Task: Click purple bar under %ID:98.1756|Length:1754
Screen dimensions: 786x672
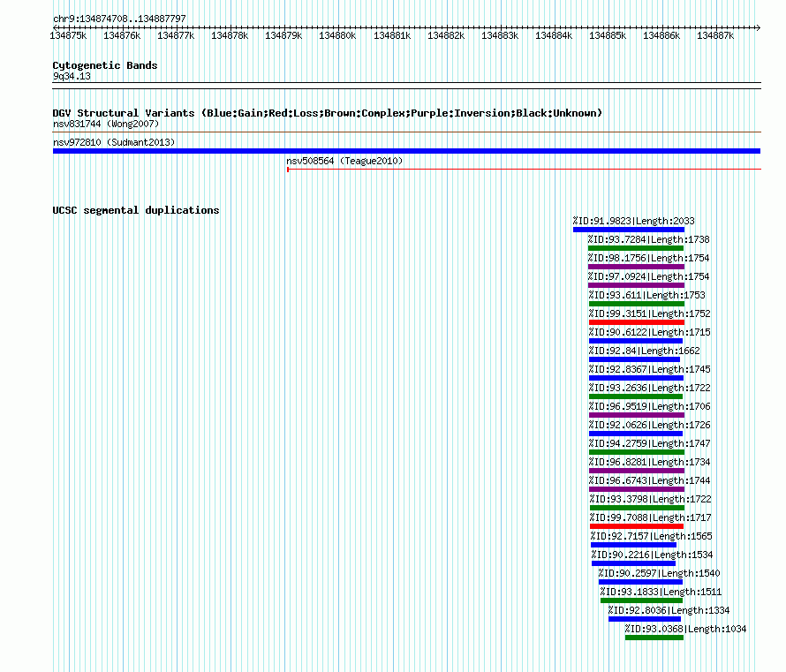Action: 636,267
